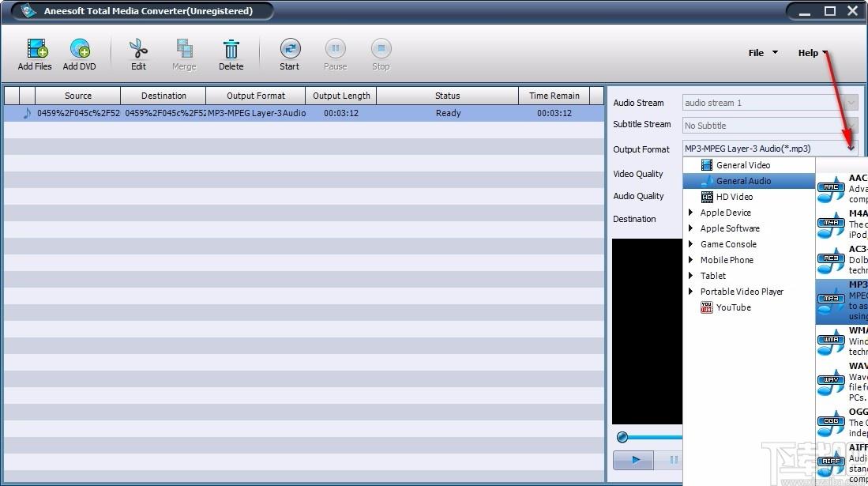Sort by the Destination column header
The image size is (868, 486).
pos(163,96)
